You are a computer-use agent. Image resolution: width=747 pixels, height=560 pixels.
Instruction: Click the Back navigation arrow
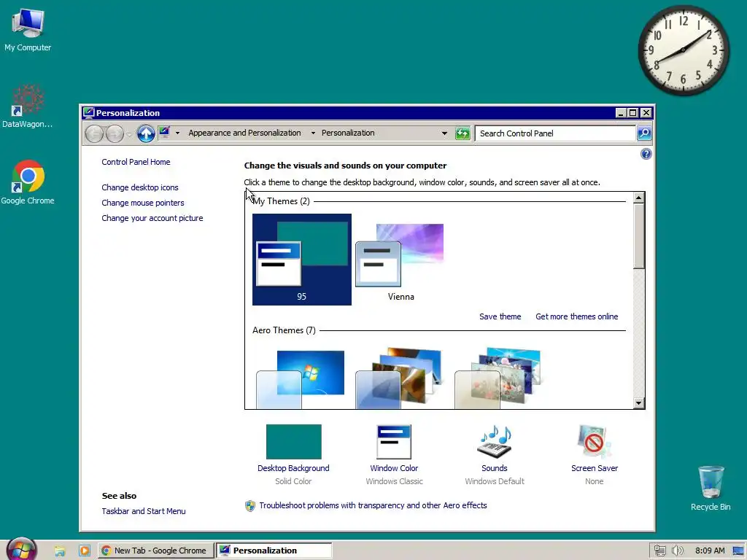(x=94, y=134)
